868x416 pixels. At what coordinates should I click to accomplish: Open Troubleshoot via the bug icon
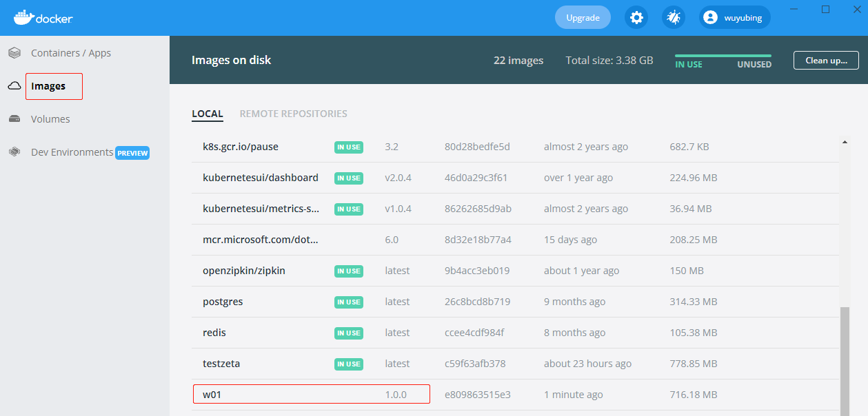[674, 18]
